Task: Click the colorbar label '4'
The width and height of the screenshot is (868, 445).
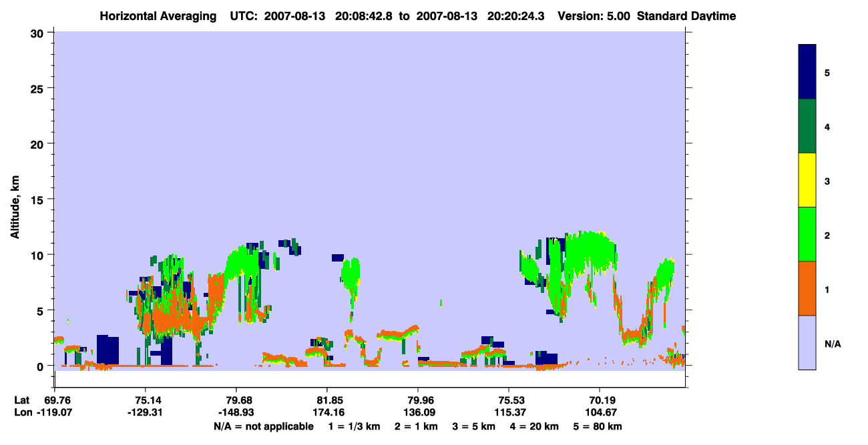Action: tap(827, 126)
